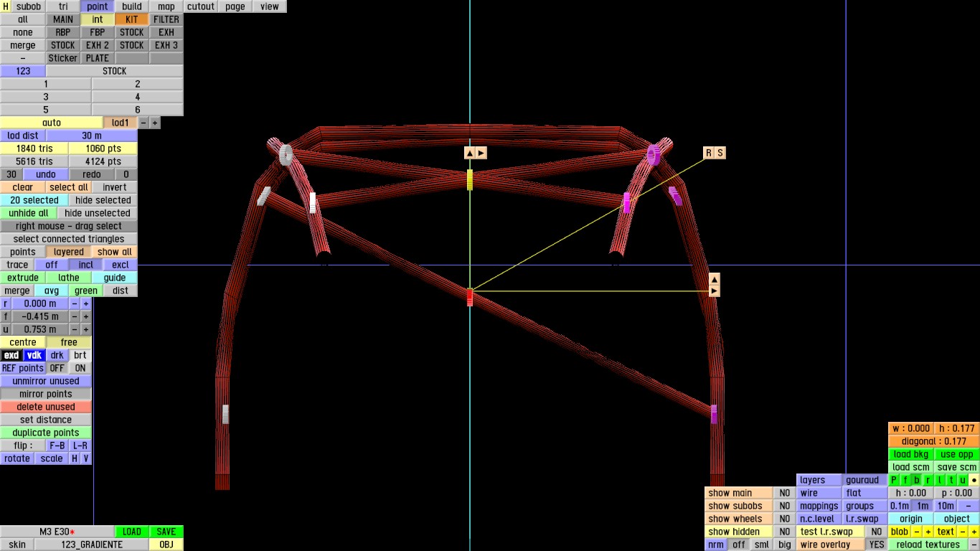
Task: Toggle show main NO button
Action: pyautogui.click(x=785, y=493)
